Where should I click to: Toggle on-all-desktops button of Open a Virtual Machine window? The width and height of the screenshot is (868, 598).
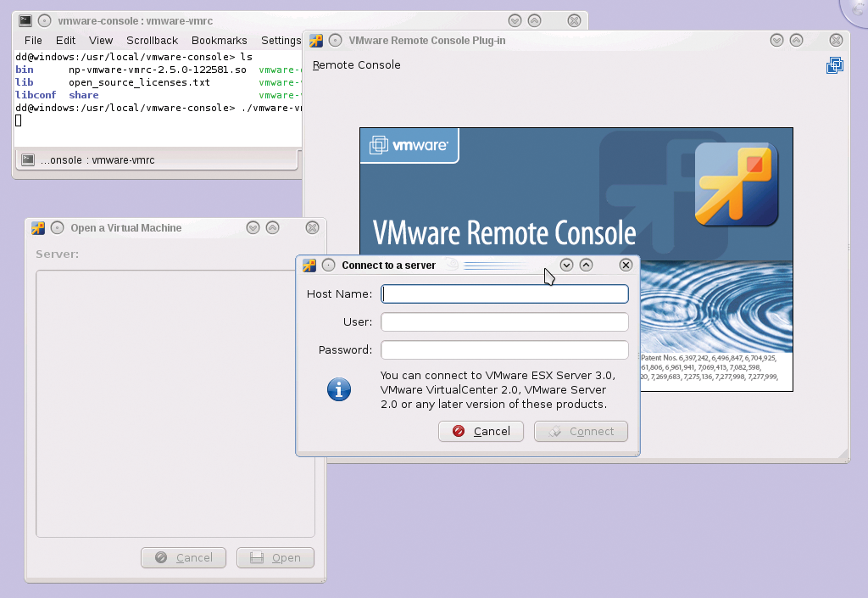[57, 227]
